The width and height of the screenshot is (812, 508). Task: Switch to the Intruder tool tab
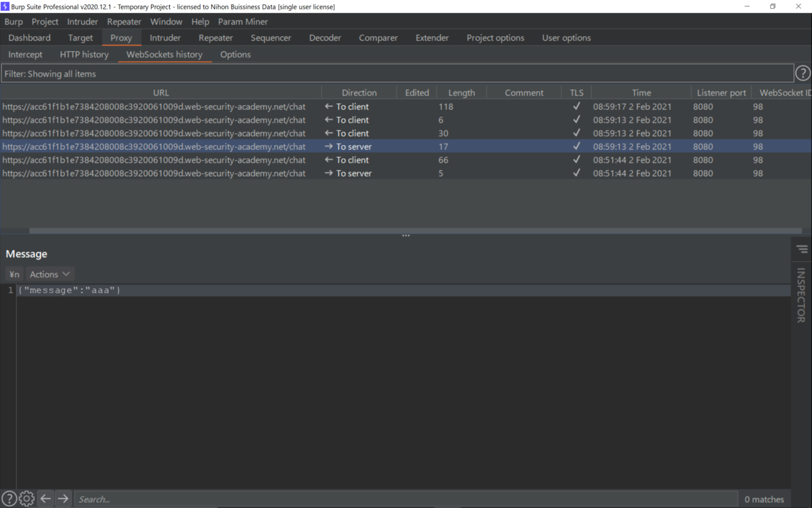(x=165, y=38)
